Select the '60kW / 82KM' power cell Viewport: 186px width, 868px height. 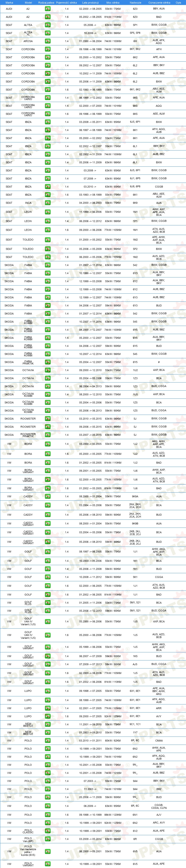coord(113,741)
